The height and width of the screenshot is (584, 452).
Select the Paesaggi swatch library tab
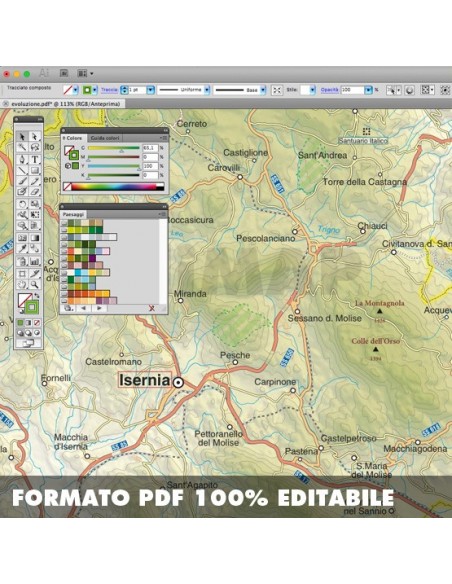[73, 215]
